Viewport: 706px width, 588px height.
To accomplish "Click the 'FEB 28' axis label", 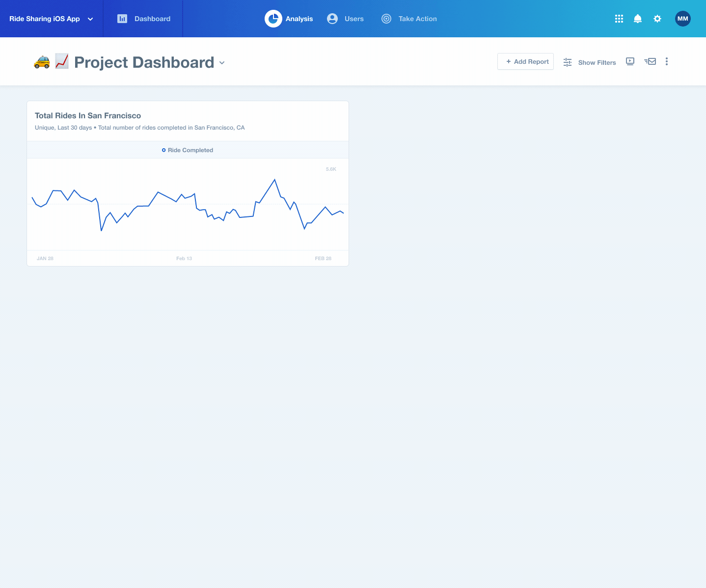I will pyautogui.click(x=323, y=259).
